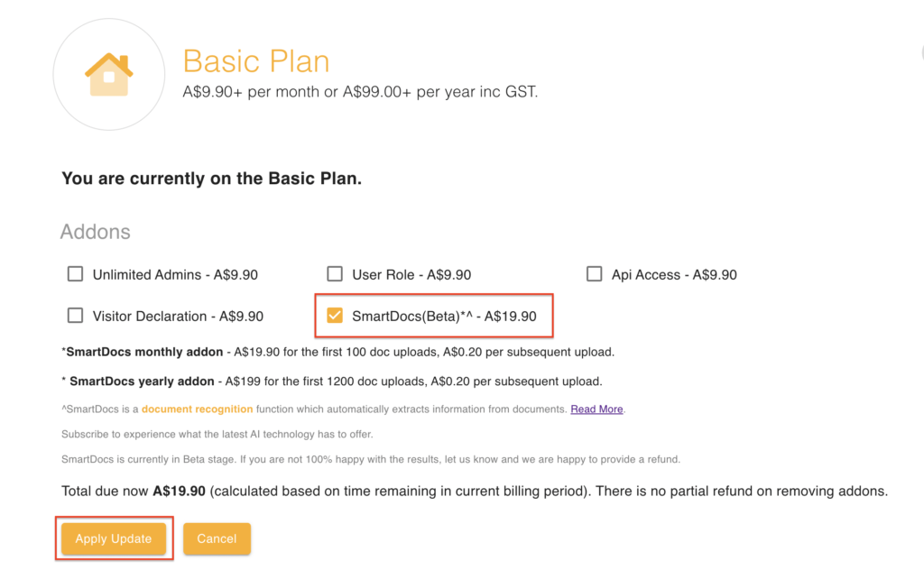Click the 'User Role - A$9.90' label text
The image size is (924, 570).
pyautogui.click(x=411, y=275)
